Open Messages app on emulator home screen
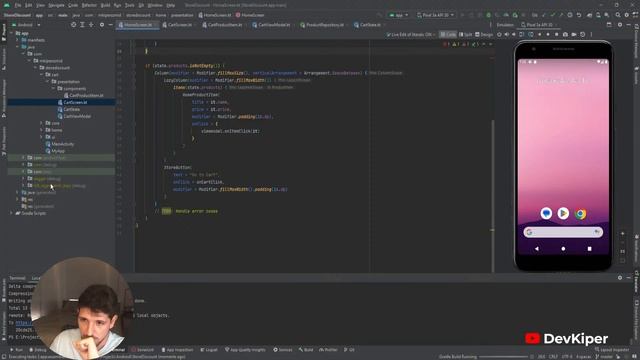This screenshot has height=360, width=640. tap(546, 213)
